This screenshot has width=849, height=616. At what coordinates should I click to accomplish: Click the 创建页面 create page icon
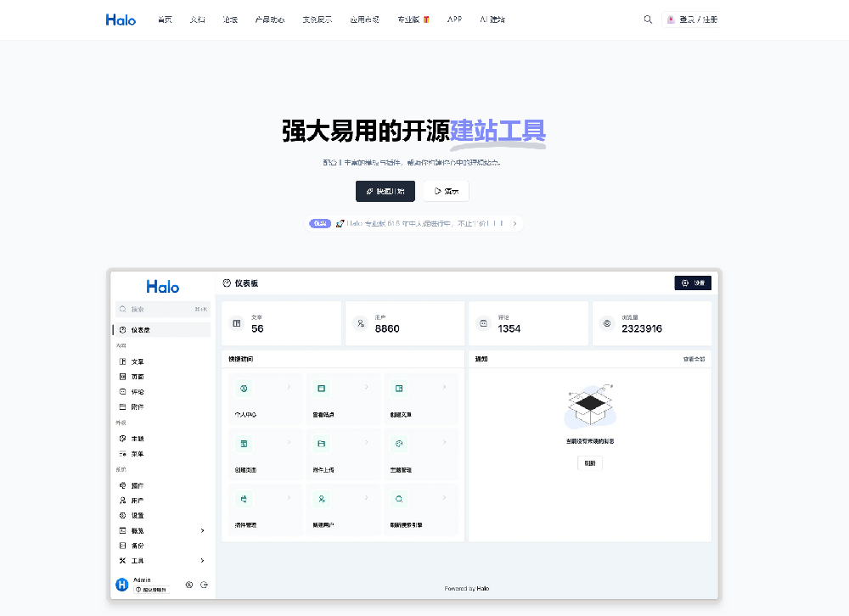click(244, 444)
